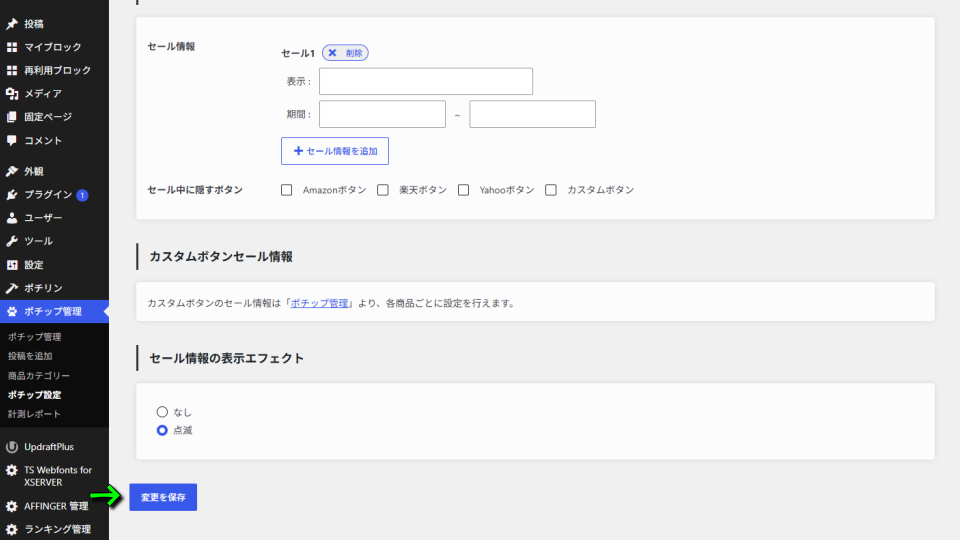Focus the 期間 start date field

tap(382, 114)
